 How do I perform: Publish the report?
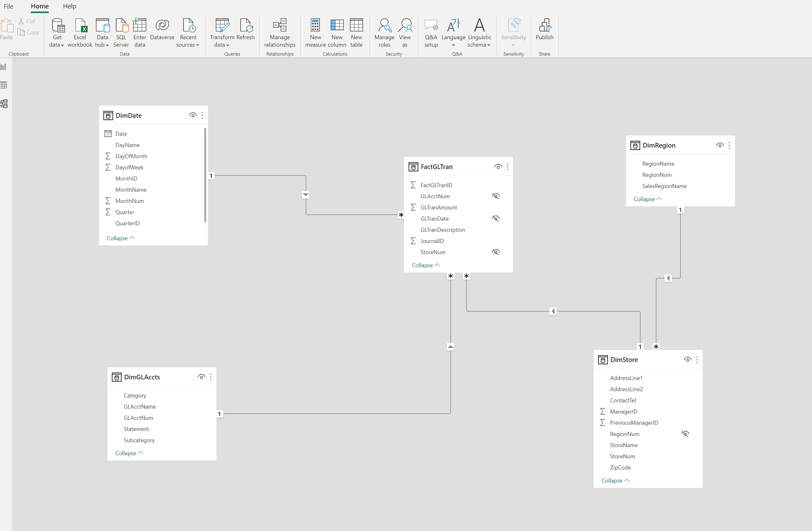tap(544, 31)
